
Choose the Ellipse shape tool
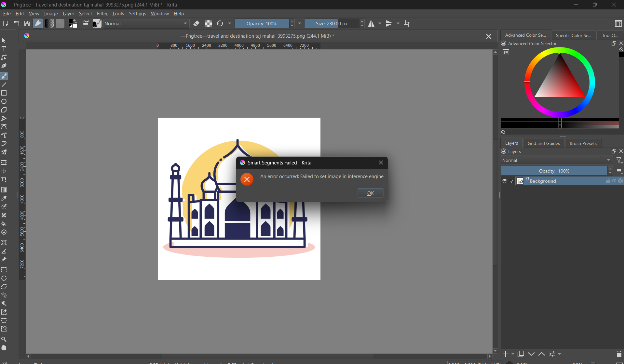point(4,102)
